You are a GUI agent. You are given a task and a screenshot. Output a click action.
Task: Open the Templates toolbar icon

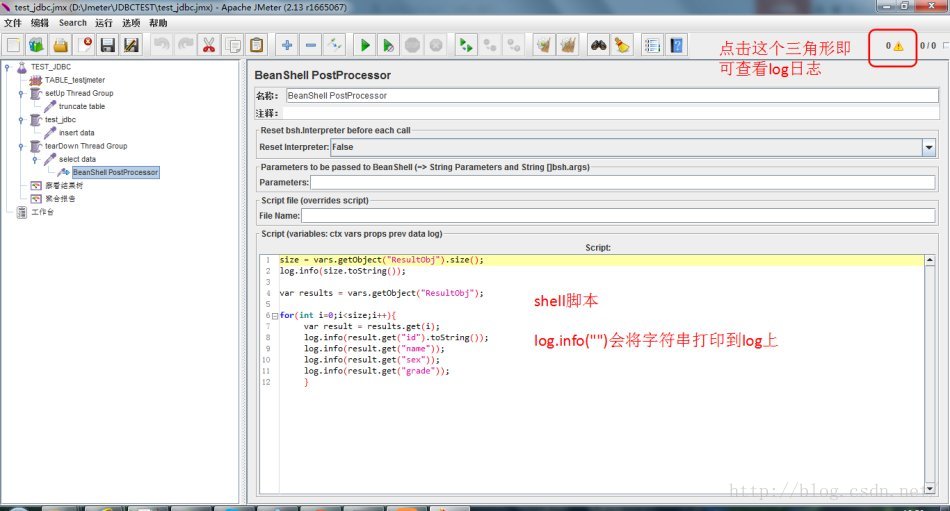point(36,45)
